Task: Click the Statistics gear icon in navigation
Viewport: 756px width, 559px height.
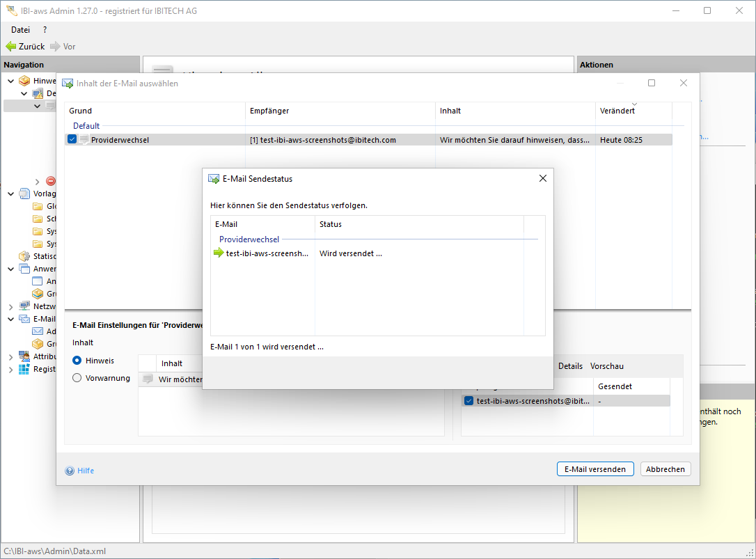Action: click(24, 256)
